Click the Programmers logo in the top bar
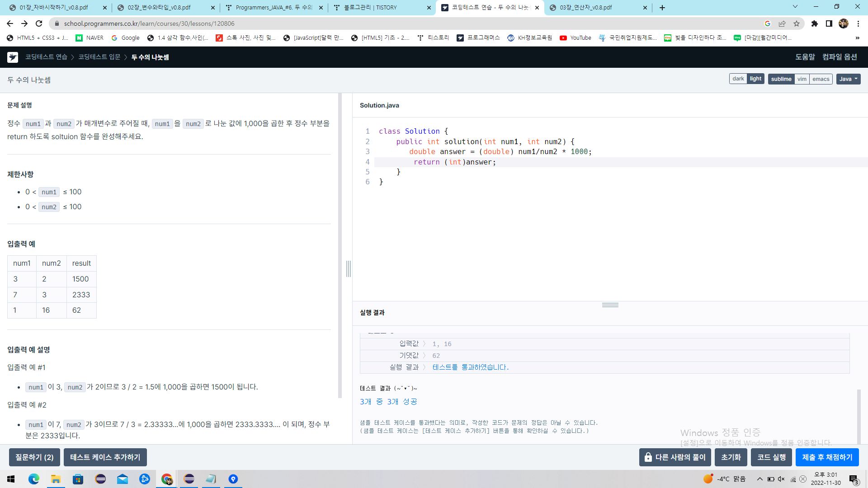The width and height of the screenshot is (868, 488). coord(12,57)
